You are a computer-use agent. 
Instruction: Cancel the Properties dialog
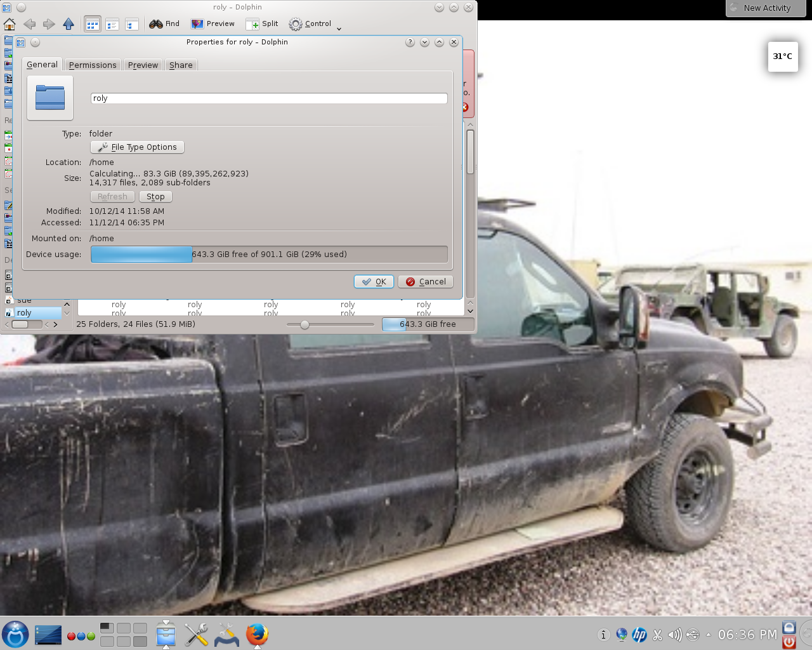pyautogui.click(x=426, y=282)
